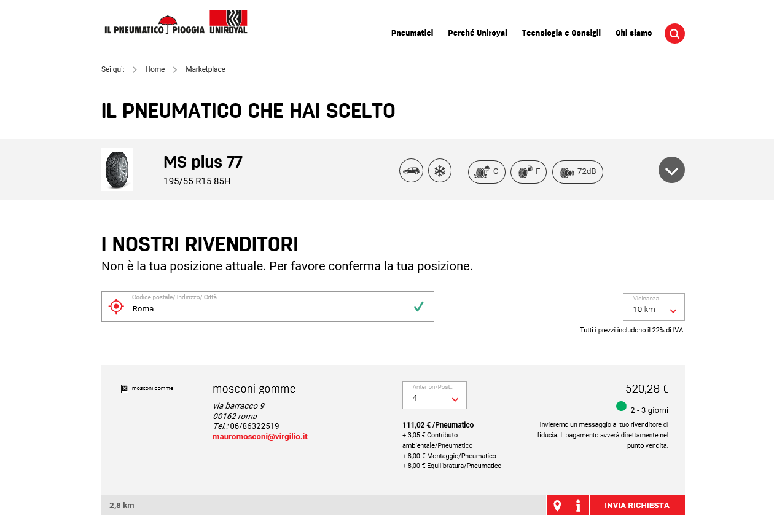The width and height of the screenshot is (774, 532).
Task: Open dealer info icon button
Action: click(x=578, y=506)
